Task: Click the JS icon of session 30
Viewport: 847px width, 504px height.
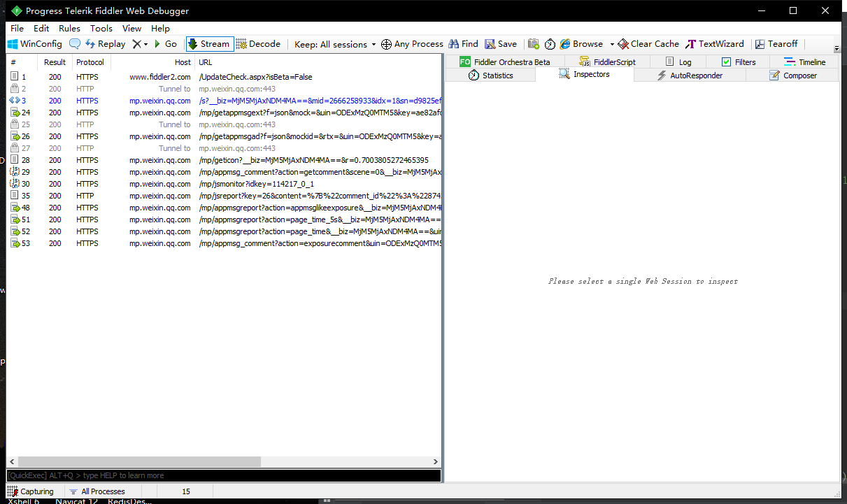Action: point(14,184)
